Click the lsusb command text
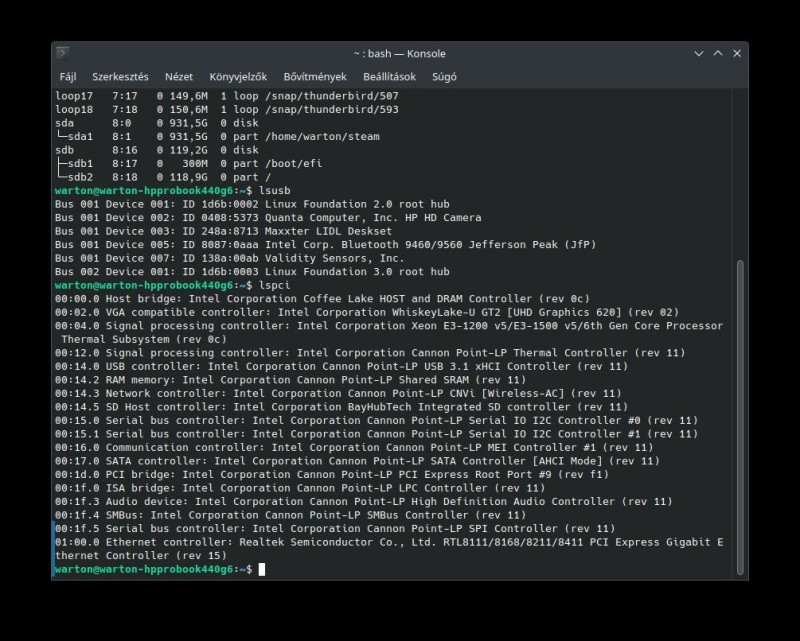This screenshot has height=641, width=800. tap(274, 190)
